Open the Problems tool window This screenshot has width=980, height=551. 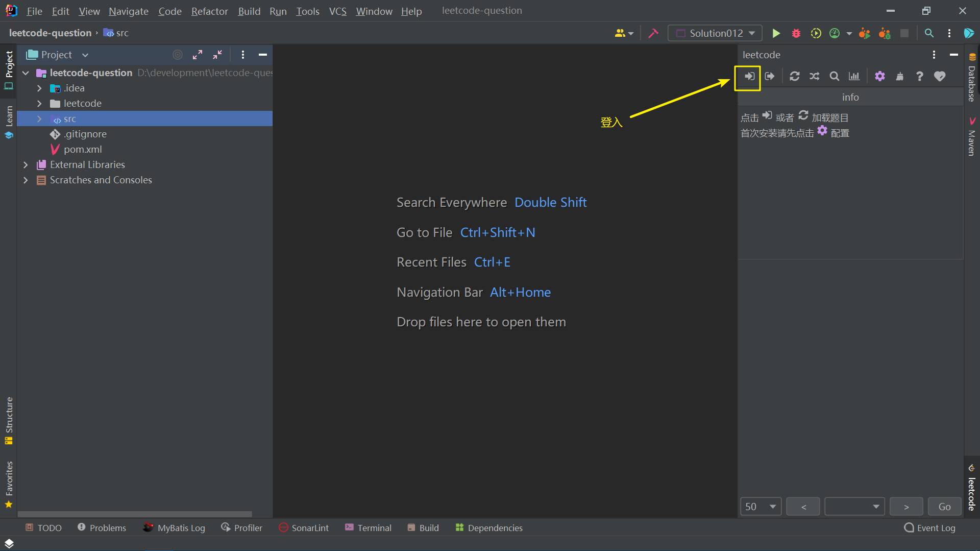tap(102, 528)
